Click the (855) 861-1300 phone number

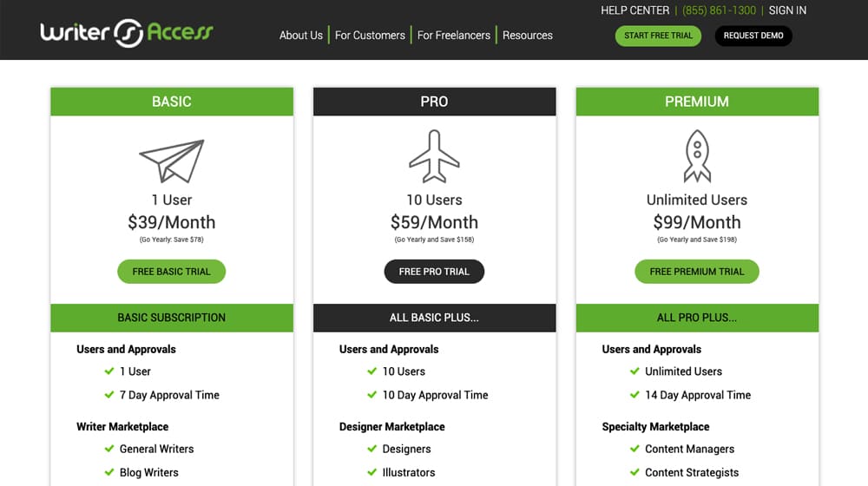coord(719,10)
